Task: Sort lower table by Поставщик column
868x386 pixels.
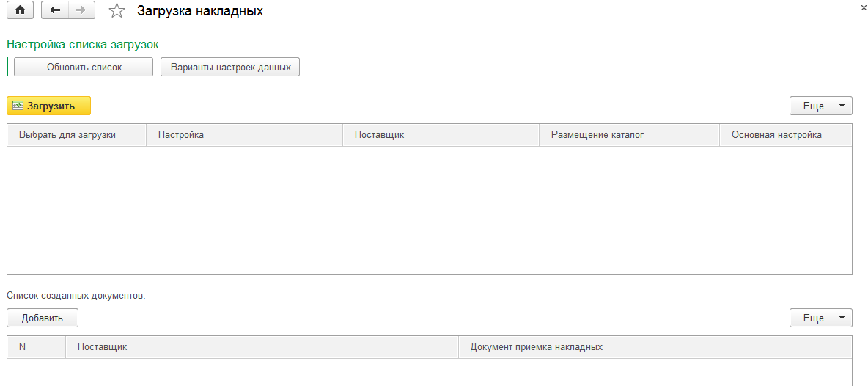Action: (x=262, y=347)
